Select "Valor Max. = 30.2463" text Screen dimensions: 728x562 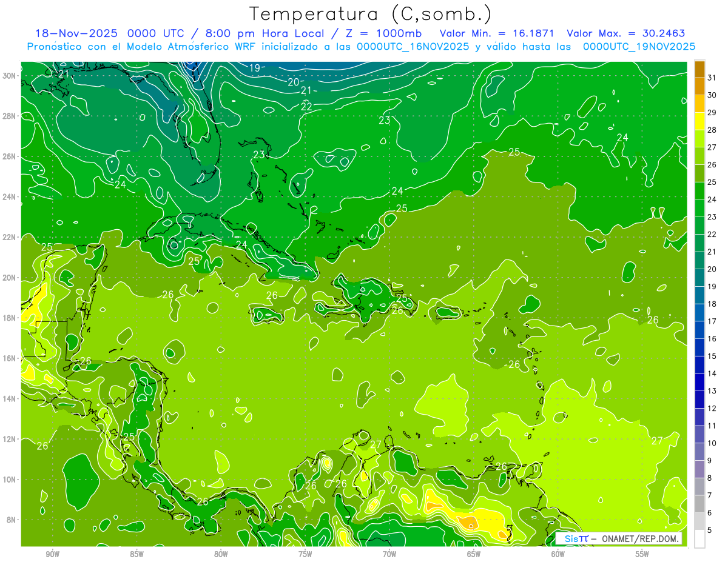click(x=625, y=33)
